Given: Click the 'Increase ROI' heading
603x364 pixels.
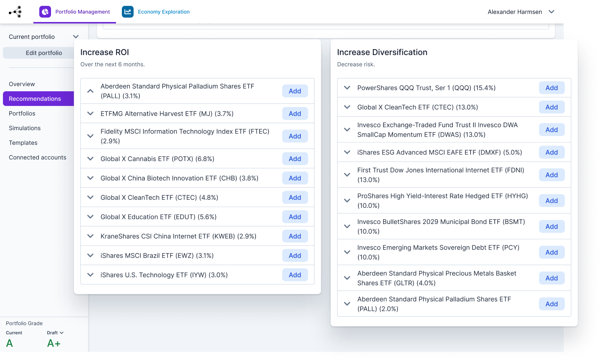Looking at the screenshot, I should [105, 52].
